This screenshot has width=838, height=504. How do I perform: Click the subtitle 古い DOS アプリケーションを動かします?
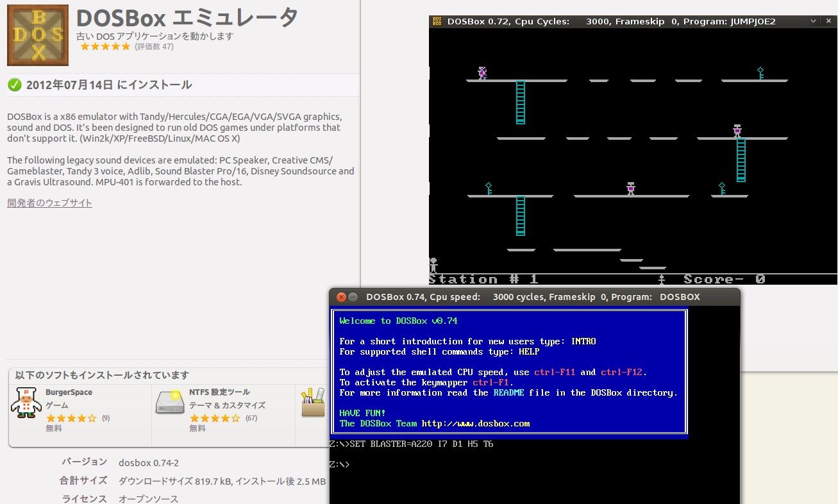(x=155, y=36)
